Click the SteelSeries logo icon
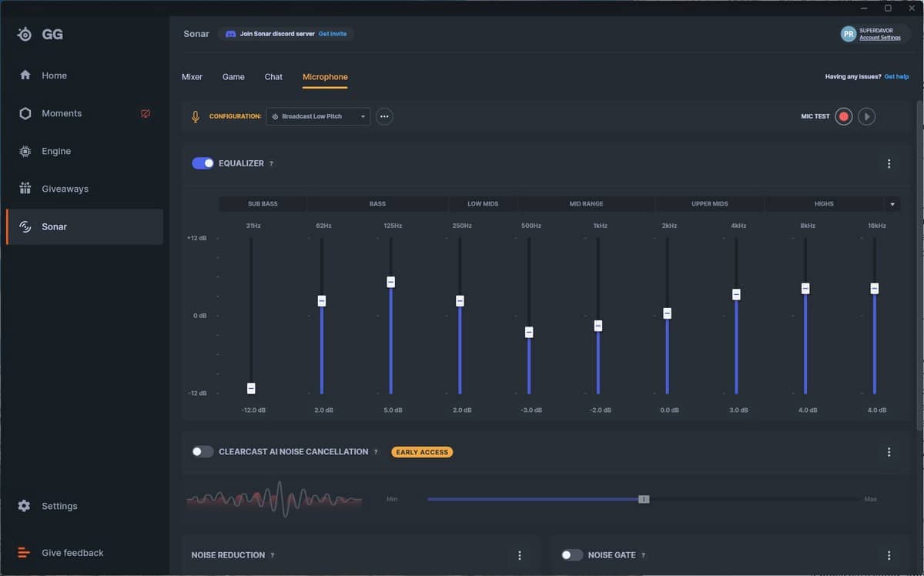Screen dimensions: 924x576 25,35
